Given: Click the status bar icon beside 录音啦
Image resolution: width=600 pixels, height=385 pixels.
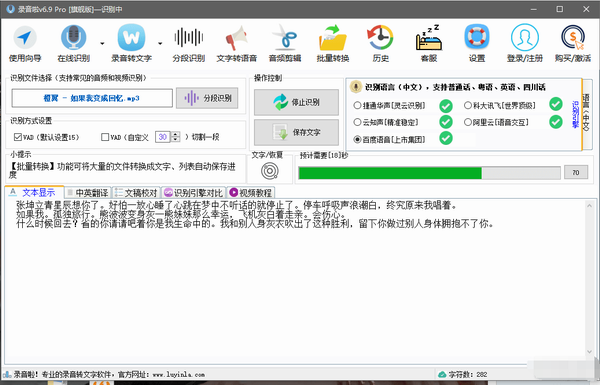Looking at the screenshot, I should pyautogui.click(x=7, y=374).
